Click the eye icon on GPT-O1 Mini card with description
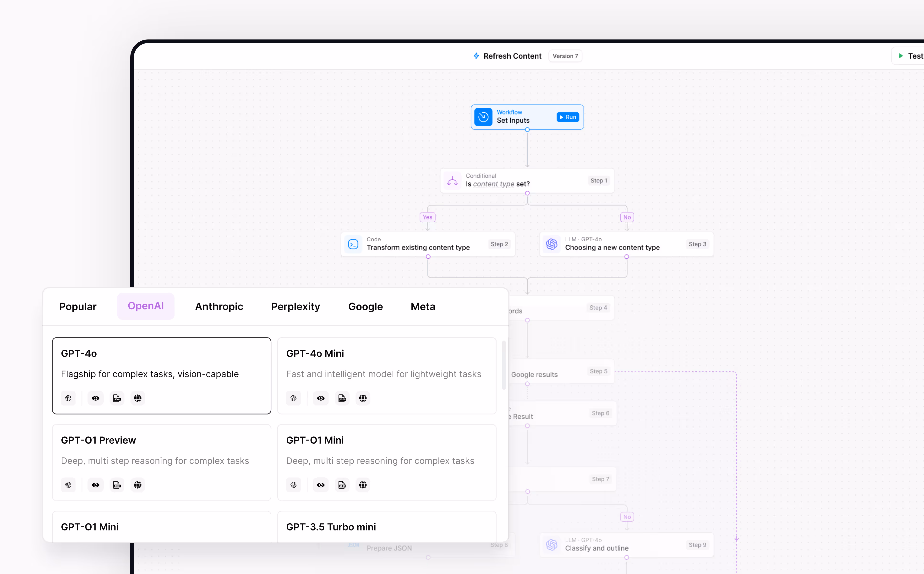Image resolution: width=924 pixels, height=574 pixels. (321, 485)
